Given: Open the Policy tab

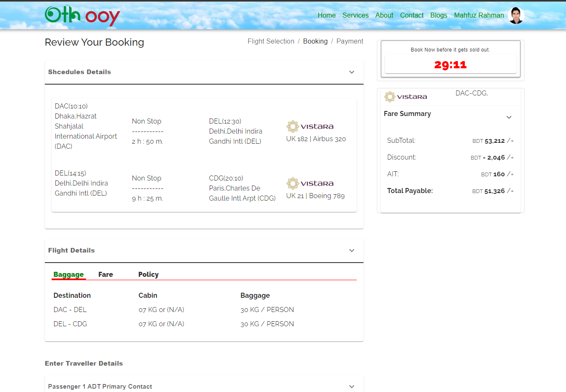Looking at the screenshot, I should pos(148,274).
